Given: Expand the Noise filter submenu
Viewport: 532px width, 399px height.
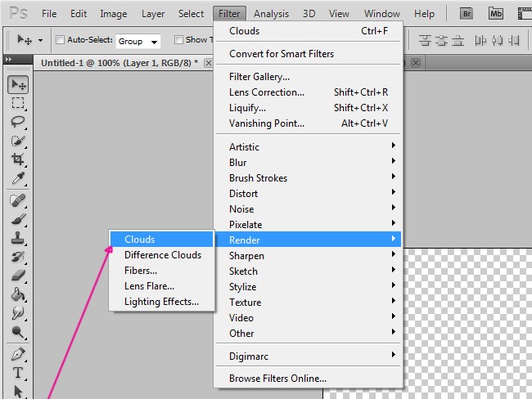Looking at the screenshot, I should point(308,209).
